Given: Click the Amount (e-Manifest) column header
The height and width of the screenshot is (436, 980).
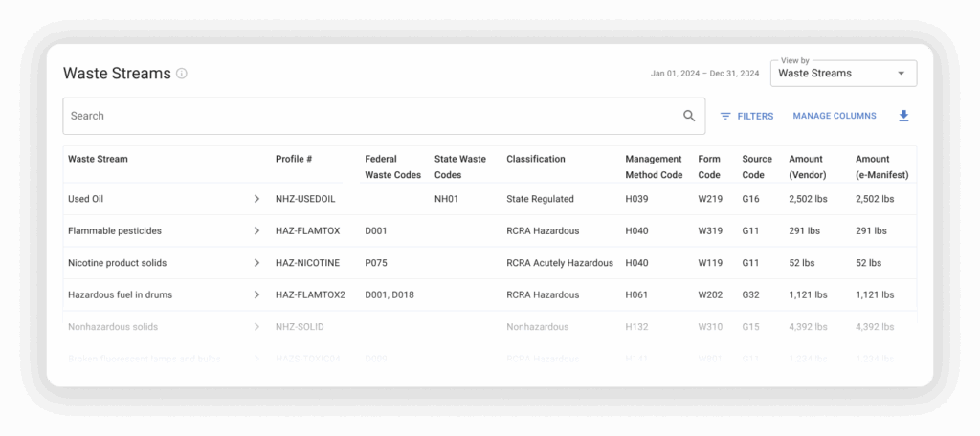Looking at the screenshot, I should [x=881, y=166].
